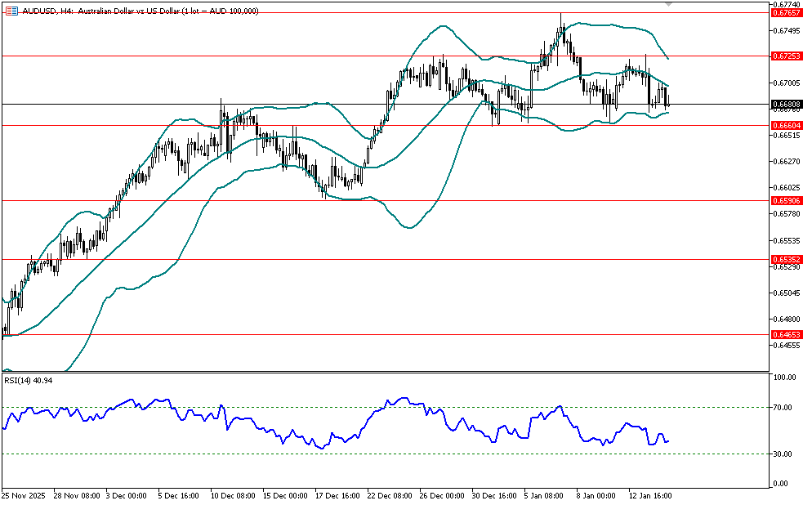812x505 pixels.
Task: Click the red 0.64653 price label
Action: 785,334
